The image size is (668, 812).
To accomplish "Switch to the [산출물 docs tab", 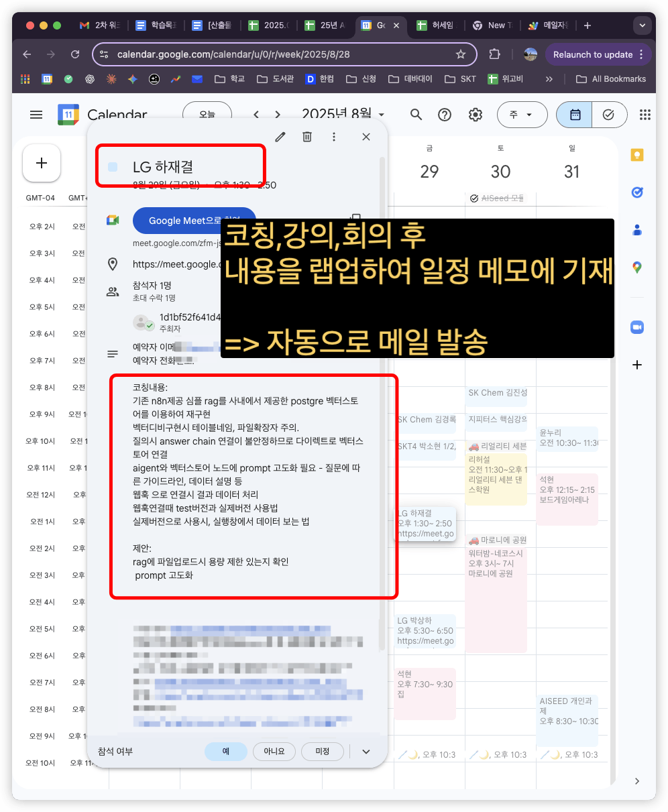I will click(213, 25).
